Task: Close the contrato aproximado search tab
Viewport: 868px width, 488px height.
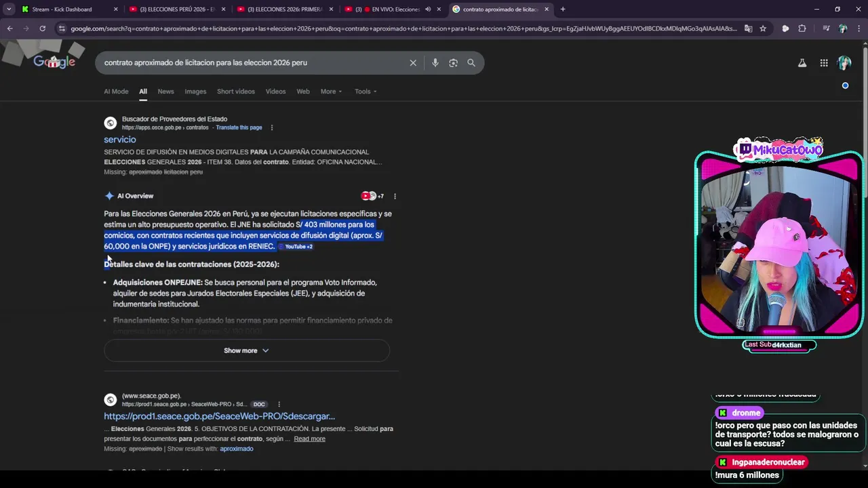Action: click(547, 9)
